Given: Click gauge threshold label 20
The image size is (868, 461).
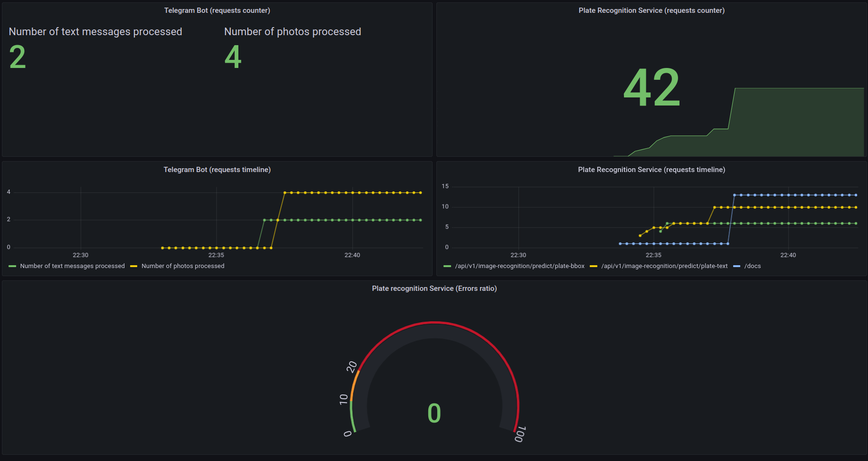Looking at the screenshot, I should (352, 367).
